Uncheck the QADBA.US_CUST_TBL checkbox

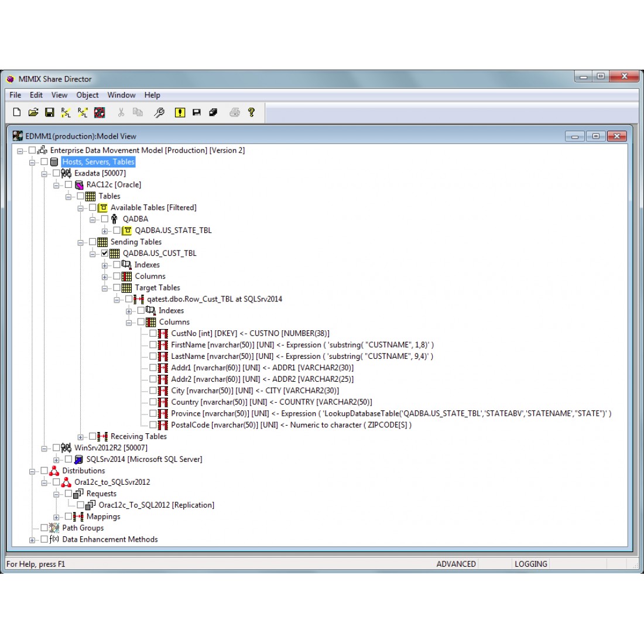click(x=105, y=254)
